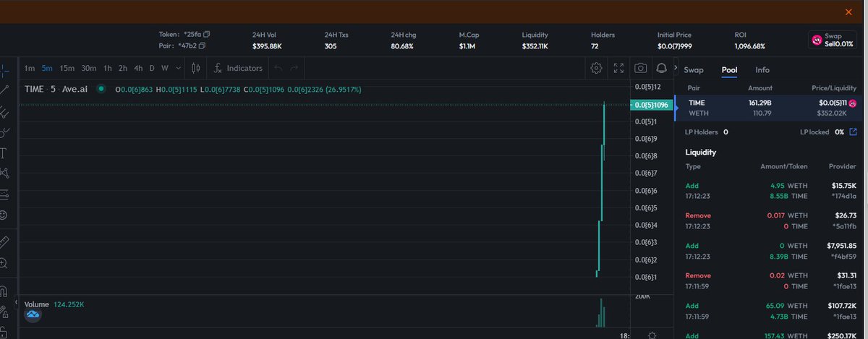Open the prediction and measurement tools
The height and width of the screenshot is (339, 868).
coord(4,194)
